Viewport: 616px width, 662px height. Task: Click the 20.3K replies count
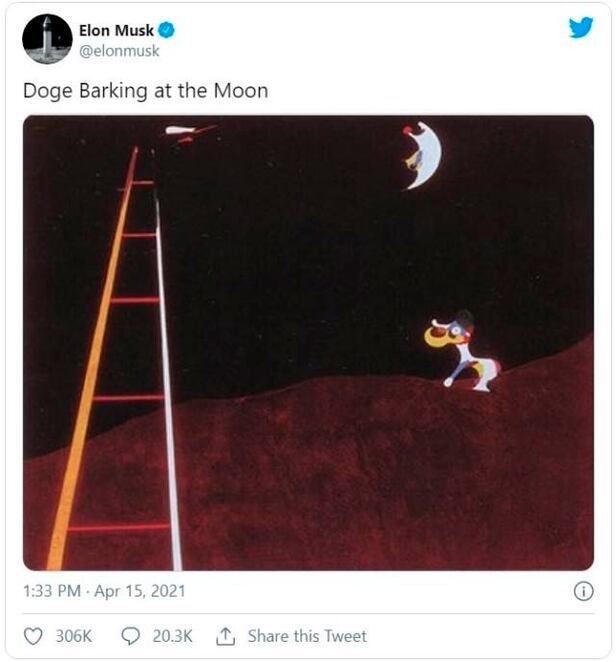coord(170,636)
